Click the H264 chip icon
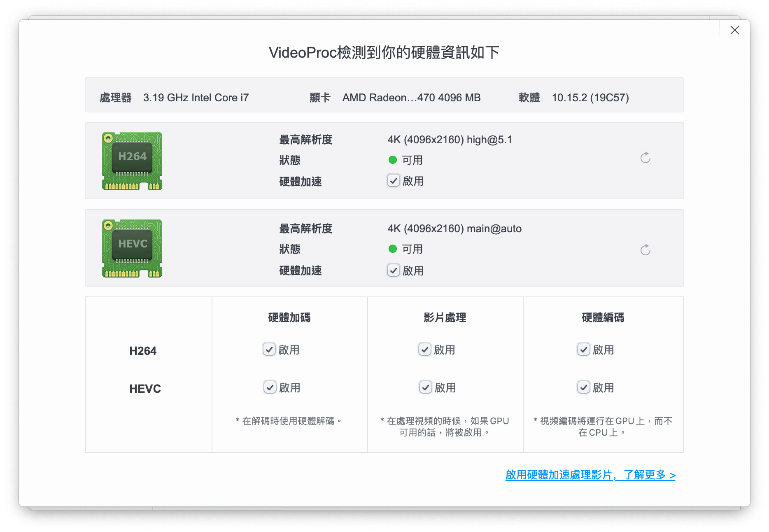 pos(132,161)
